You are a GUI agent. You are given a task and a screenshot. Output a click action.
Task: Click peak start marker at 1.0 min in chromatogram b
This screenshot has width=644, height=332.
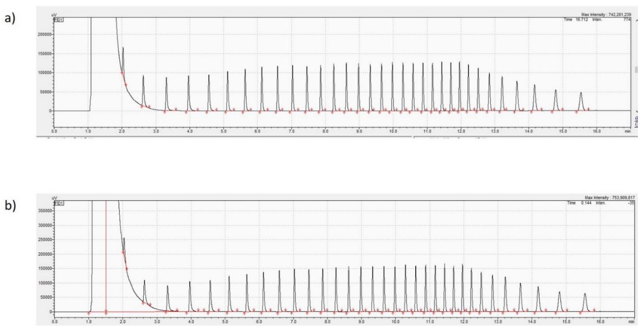pyautogui.click(x=89, y=313)
